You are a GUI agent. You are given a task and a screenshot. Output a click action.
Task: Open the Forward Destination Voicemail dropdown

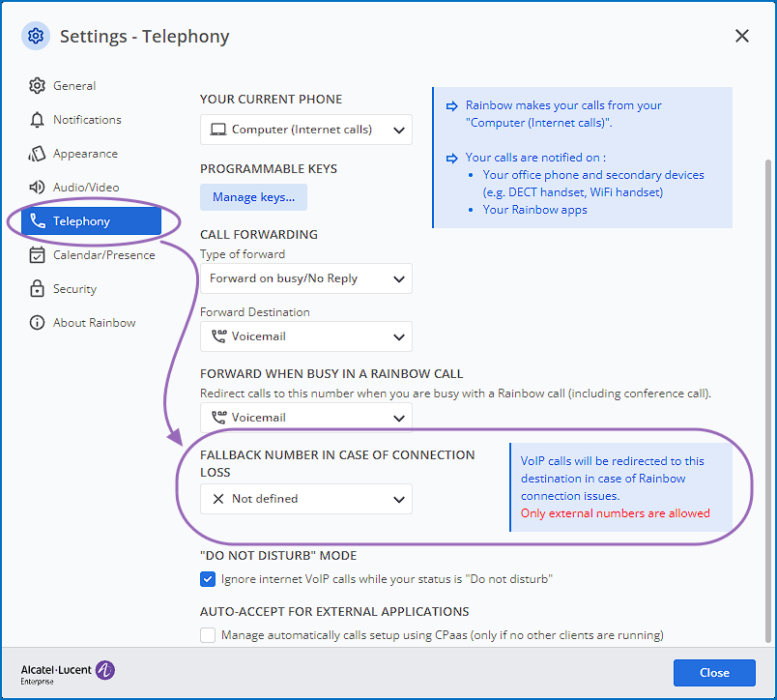pyautogui.click(x=305, y=336)
